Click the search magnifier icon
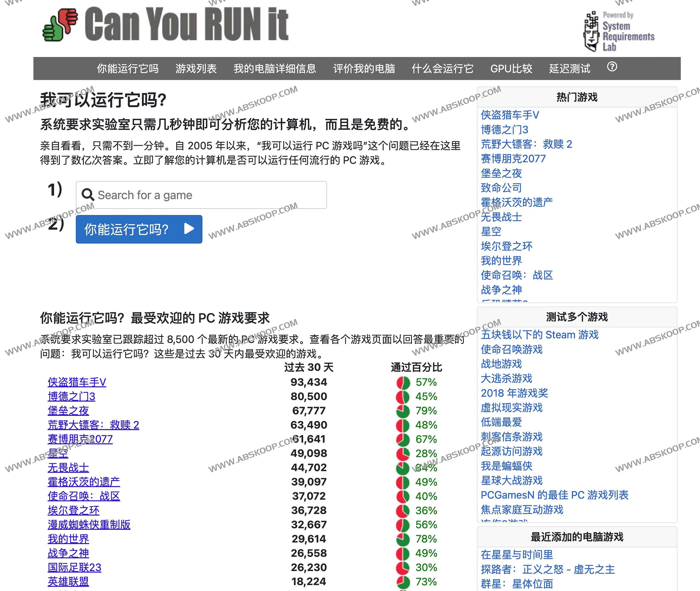Viewport: 700px width, 591px height. tap(88, 195)
